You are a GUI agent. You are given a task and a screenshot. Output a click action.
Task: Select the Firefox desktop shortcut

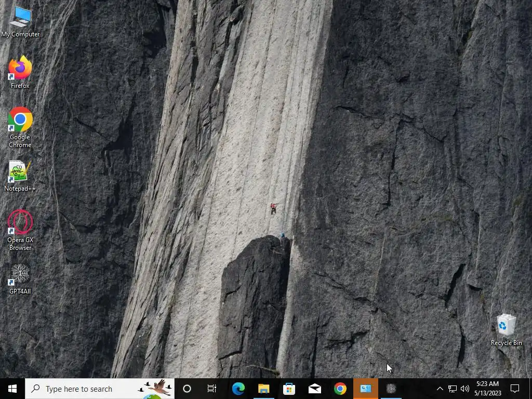20,72
